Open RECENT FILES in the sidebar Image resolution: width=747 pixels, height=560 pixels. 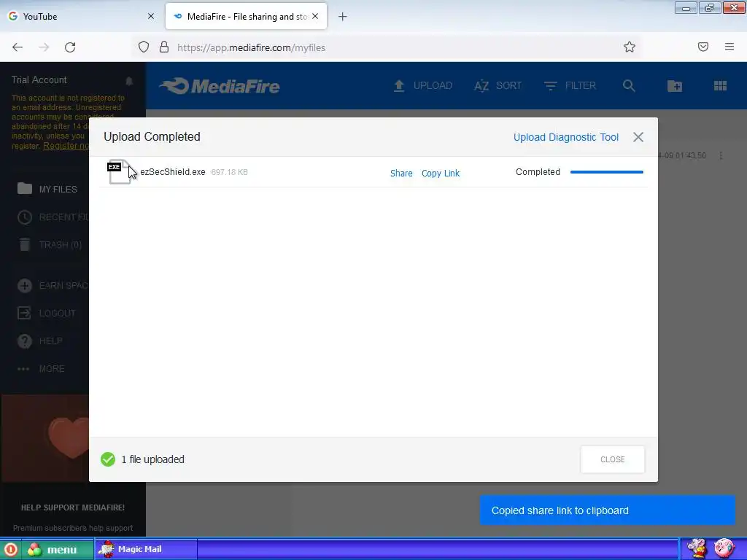point(53,217)
